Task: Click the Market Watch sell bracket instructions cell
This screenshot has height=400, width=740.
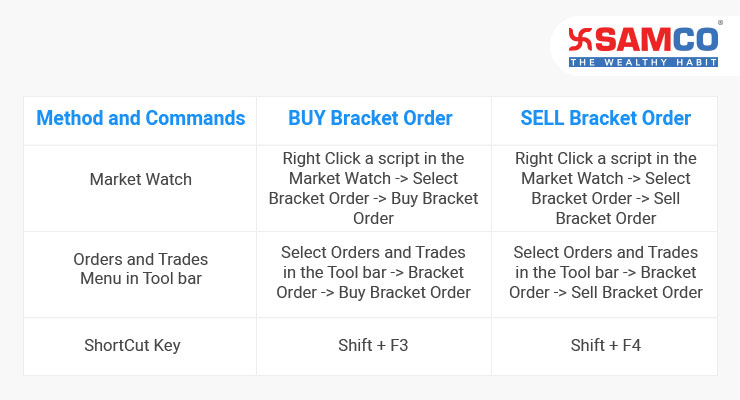Action: coord(605,189)
